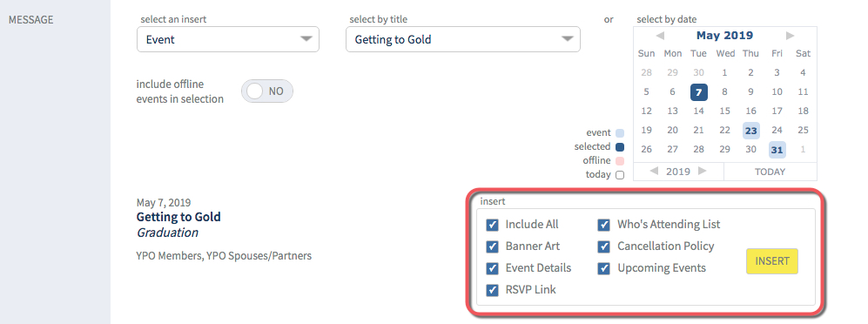
Task: Go to next month arrow beside May 2019
Action: (x=790, y=36)
